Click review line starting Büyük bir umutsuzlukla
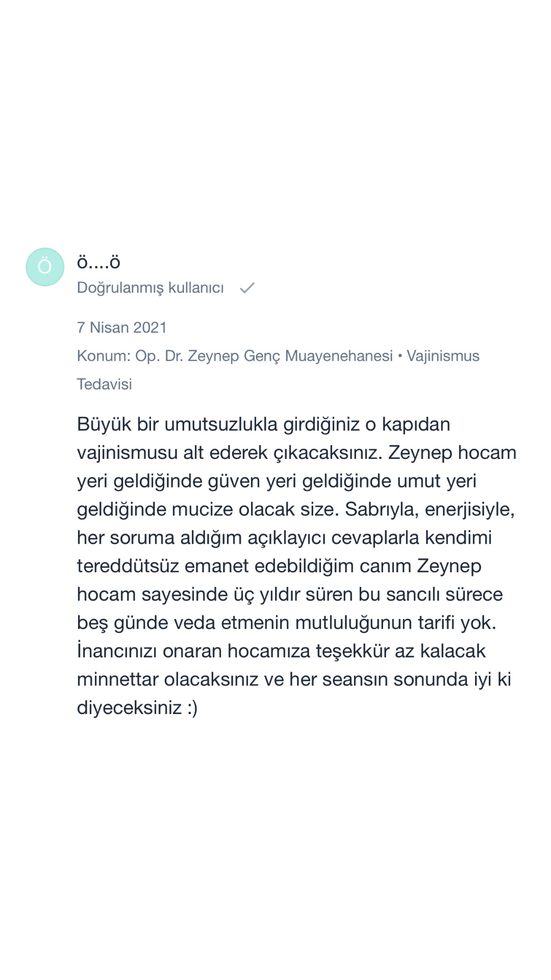Viewport: 551px width, 980px height. click(263, 425)
